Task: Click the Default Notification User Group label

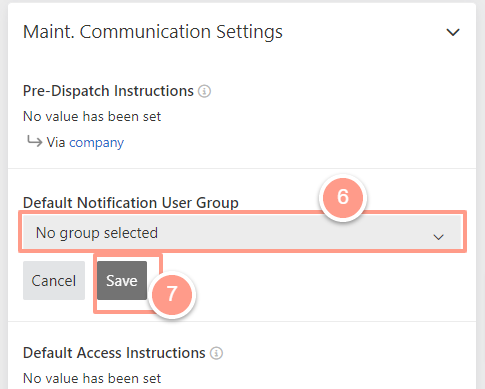Action: (131, 203)
